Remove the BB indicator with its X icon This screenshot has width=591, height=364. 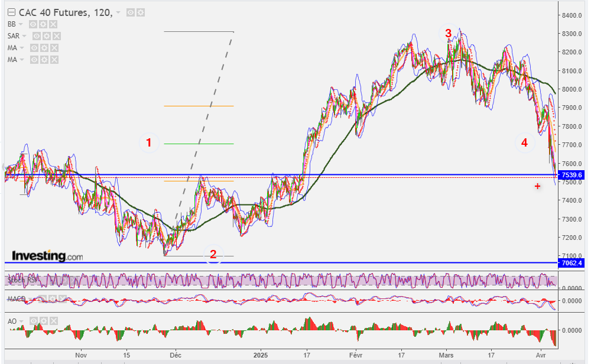click(x=54, y=24)
